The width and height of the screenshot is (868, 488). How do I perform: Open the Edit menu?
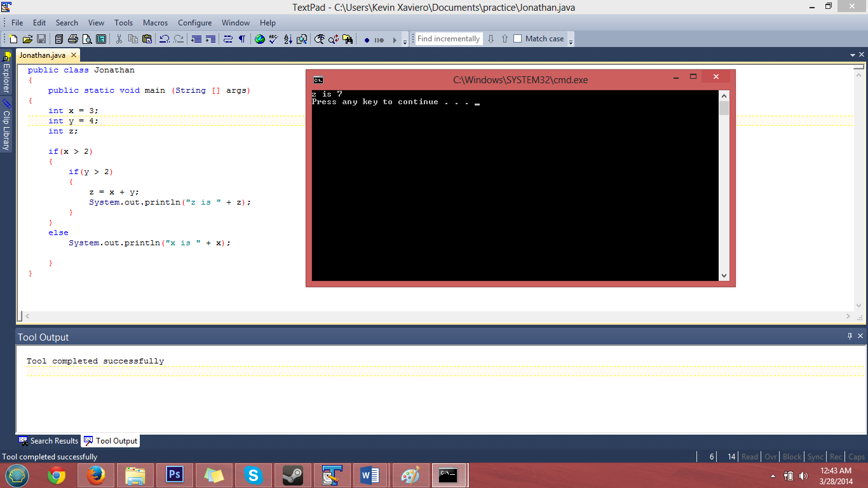click(39, 22)
